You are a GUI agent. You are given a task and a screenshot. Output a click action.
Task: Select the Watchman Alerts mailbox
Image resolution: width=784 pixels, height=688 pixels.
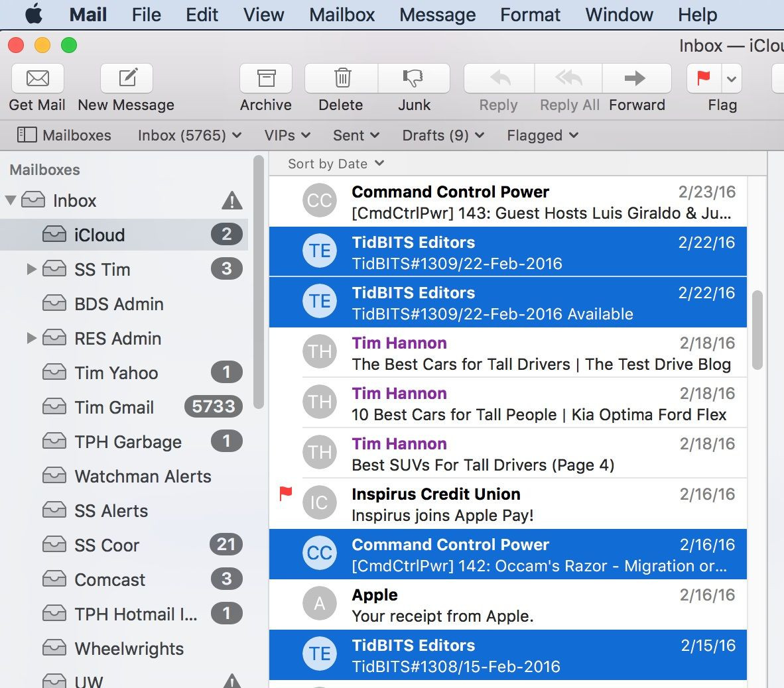pos(124,476)
